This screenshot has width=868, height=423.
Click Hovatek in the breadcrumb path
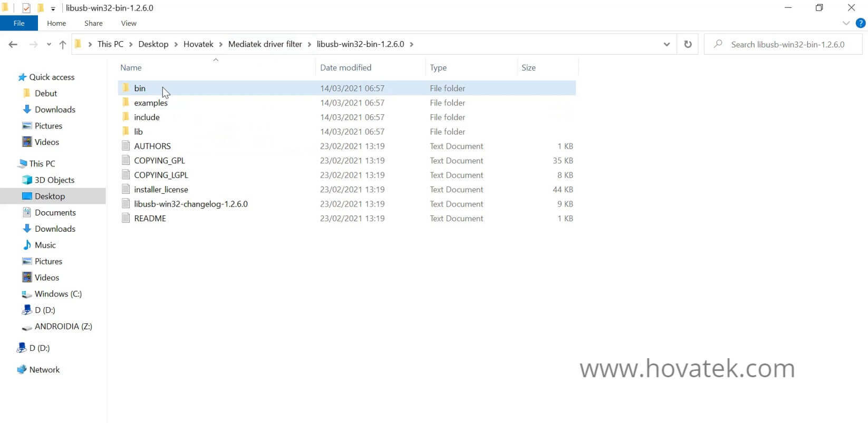[198, 44]
